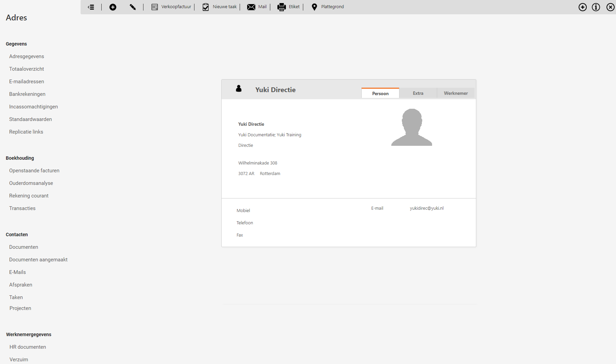Click the yukidirec@yuki.nl email address

point(427,208)
